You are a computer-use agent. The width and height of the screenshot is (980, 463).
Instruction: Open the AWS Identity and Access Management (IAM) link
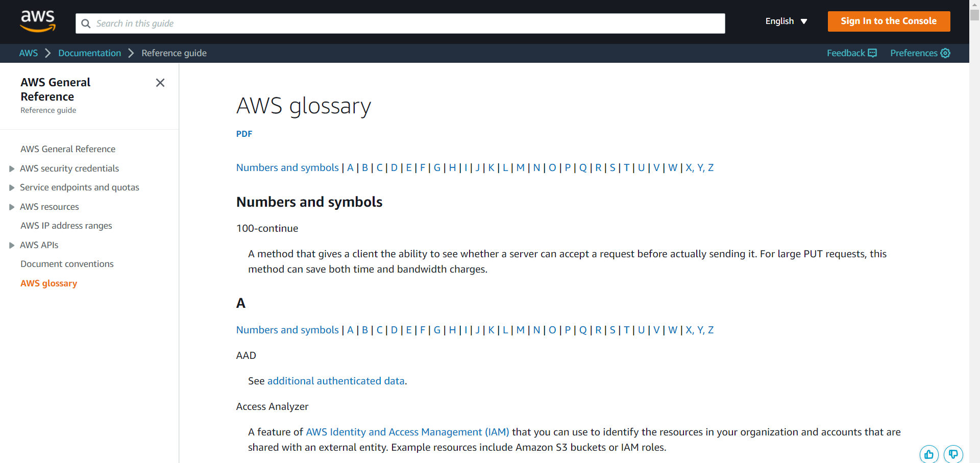[x=407, y=432]
